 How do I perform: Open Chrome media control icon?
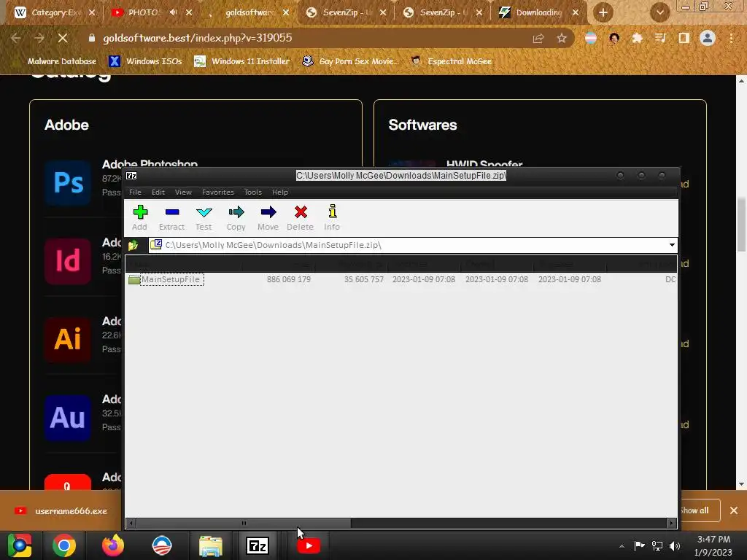pyautogui.click(x=660, y=38)
